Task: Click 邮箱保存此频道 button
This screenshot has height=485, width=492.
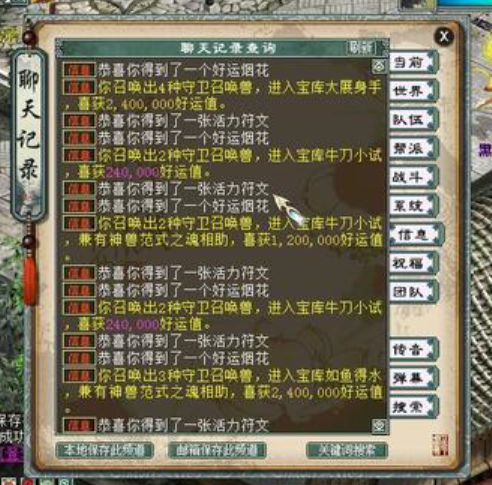Action: tap(217, 450)
